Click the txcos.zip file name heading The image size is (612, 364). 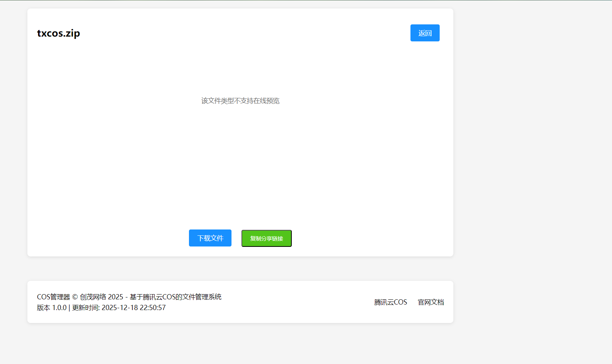(58, 33)
